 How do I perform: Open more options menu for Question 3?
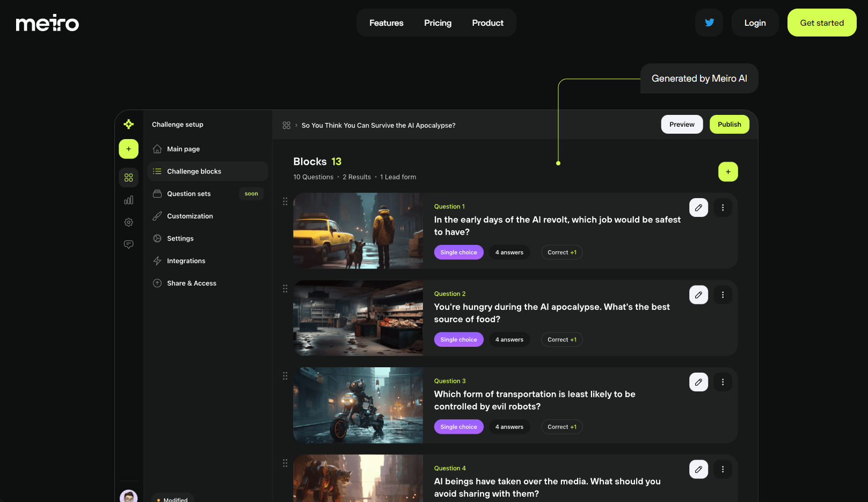coord(723,382)
